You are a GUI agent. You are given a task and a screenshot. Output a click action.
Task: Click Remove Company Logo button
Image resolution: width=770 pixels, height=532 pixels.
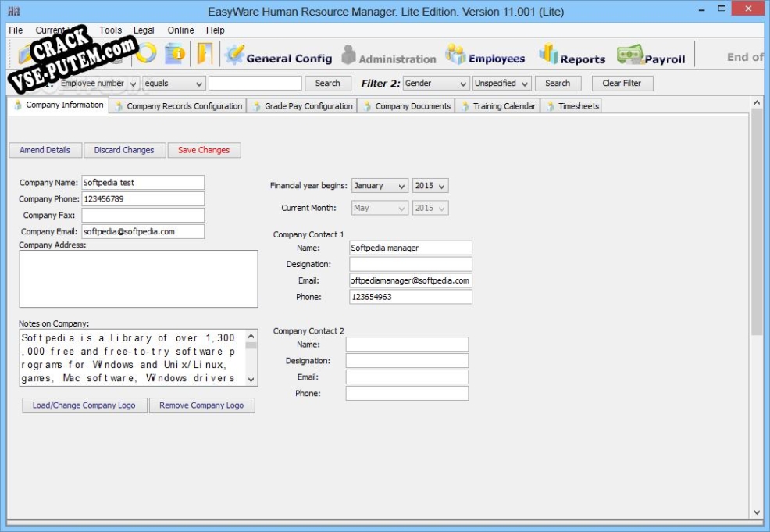click(201, 405)
